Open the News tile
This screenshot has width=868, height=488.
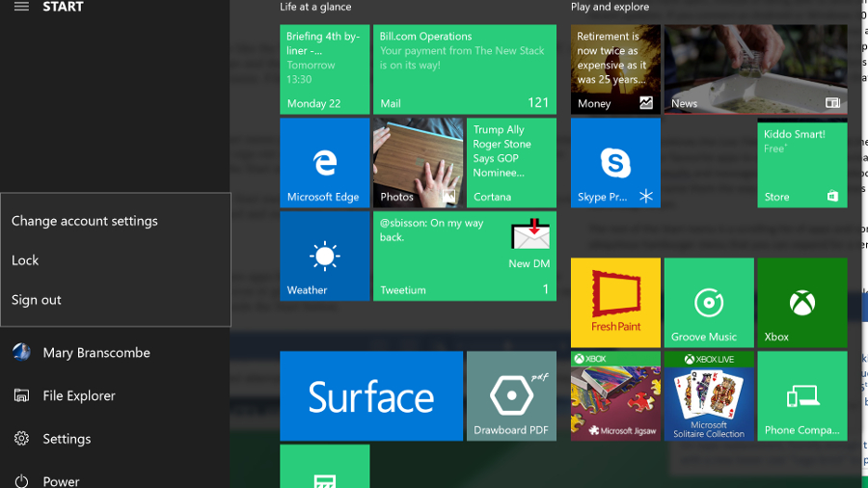pyautogui.click(x=755, y=69)
